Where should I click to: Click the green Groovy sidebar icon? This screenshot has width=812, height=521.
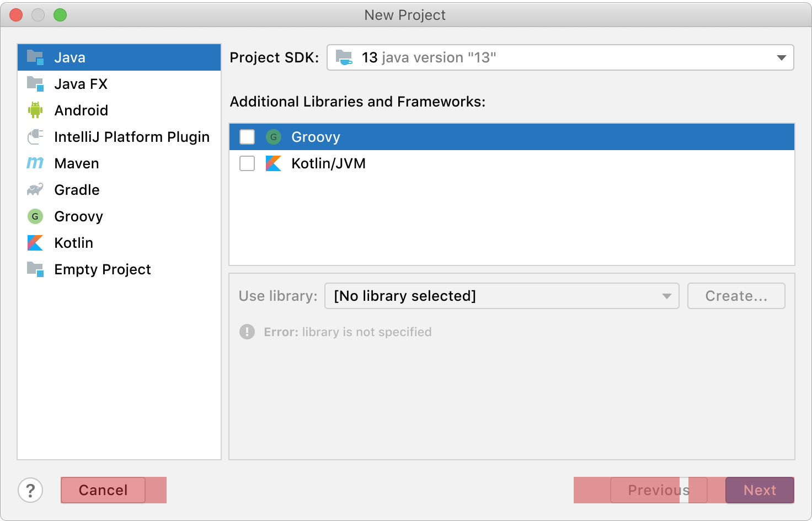tap(35, 216)
